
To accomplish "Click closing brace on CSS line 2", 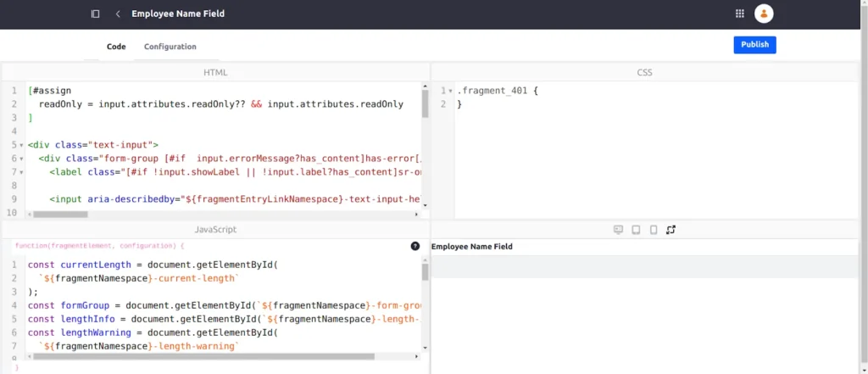I will click(459, 104).
